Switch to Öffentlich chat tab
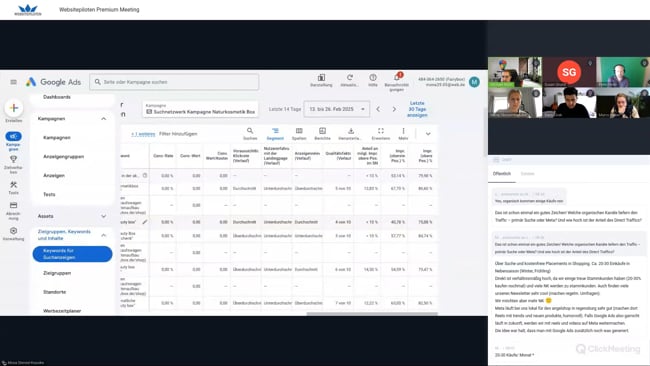Screen dimensions: 650x366 502,174
